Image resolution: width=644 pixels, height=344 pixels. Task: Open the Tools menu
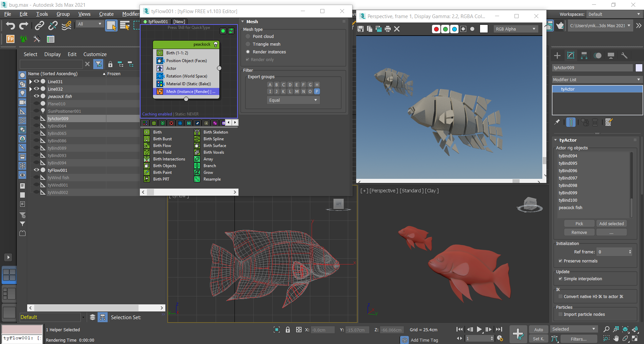(x=42, y=14)
